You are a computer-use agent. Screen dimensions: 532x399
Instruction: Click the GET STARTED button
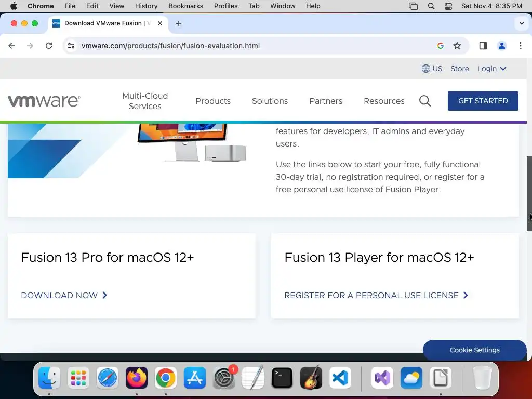pyautogui.click(x=483, y=101)
